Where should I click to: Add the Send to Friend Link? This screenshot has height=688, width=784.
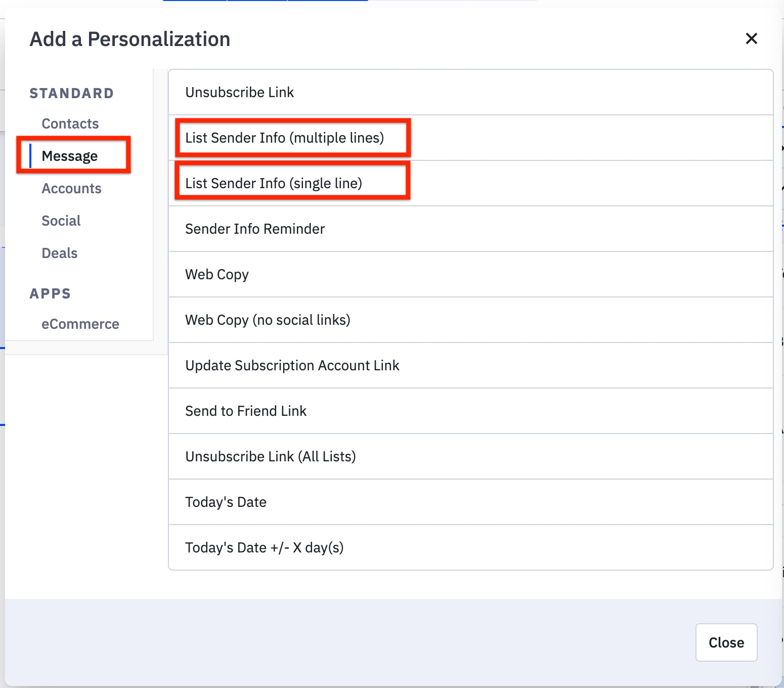[246, 411]
